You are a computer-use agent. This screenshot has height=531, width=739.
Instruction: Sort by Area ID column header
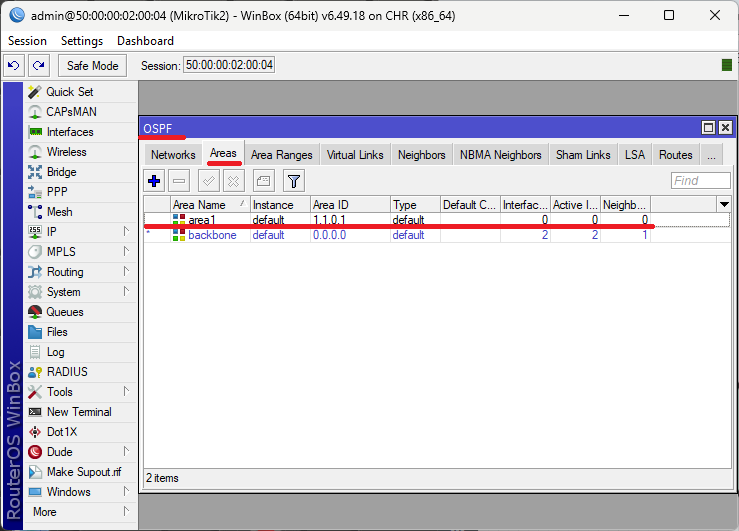(348, 204)
